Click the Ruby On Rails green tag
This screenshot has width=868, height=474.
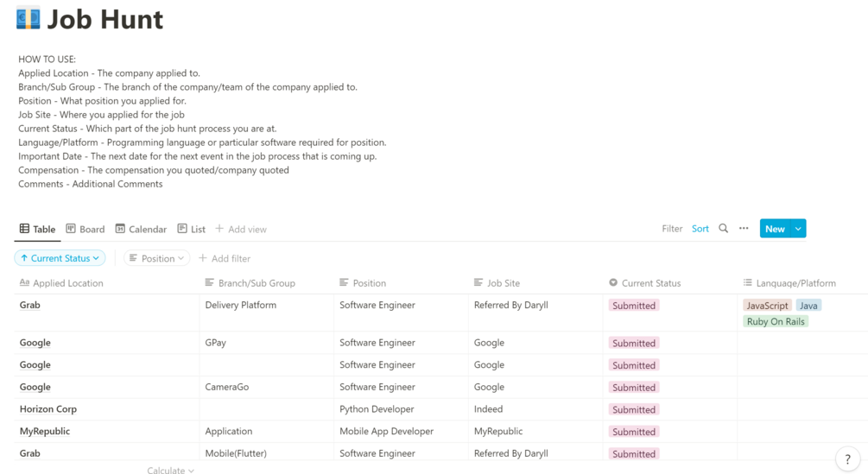pos(776,321)
